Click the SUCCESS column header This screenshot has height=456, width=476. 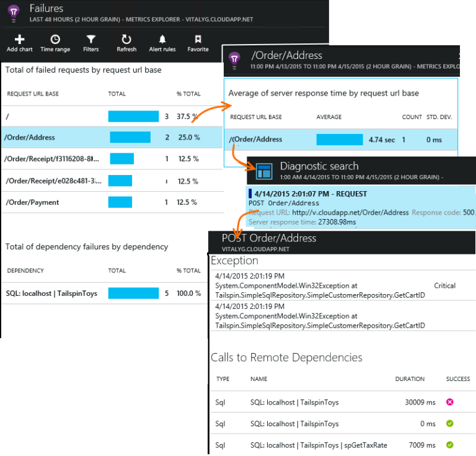pyautogui.click(x=458, y=379)
